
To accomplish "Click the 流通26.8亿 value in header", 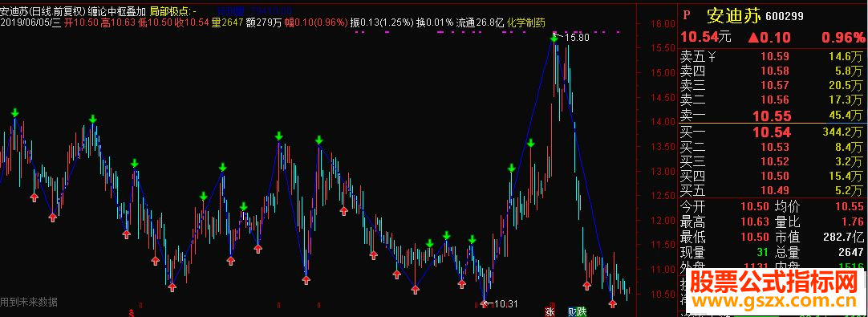I will 480,22.
